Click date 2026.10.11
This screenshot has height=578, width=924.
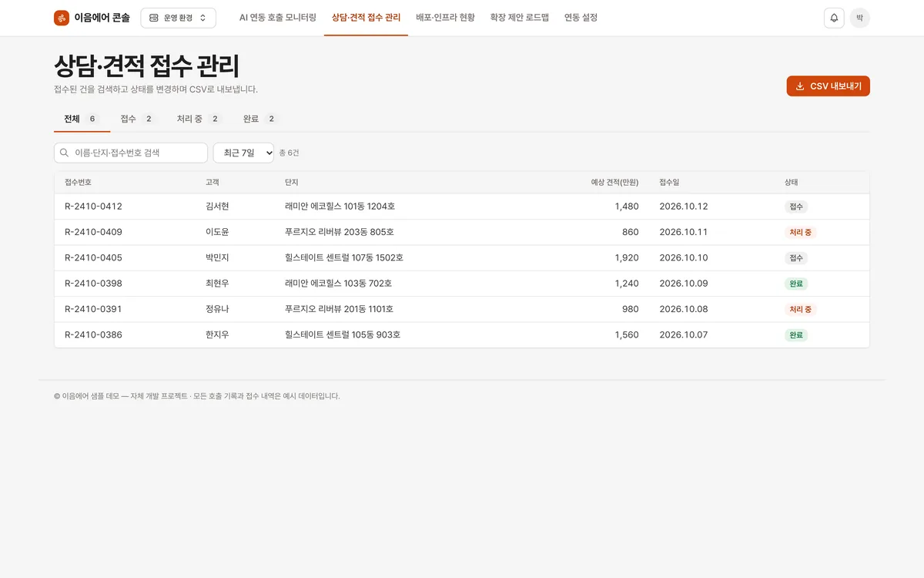click(x=684, y=232)
